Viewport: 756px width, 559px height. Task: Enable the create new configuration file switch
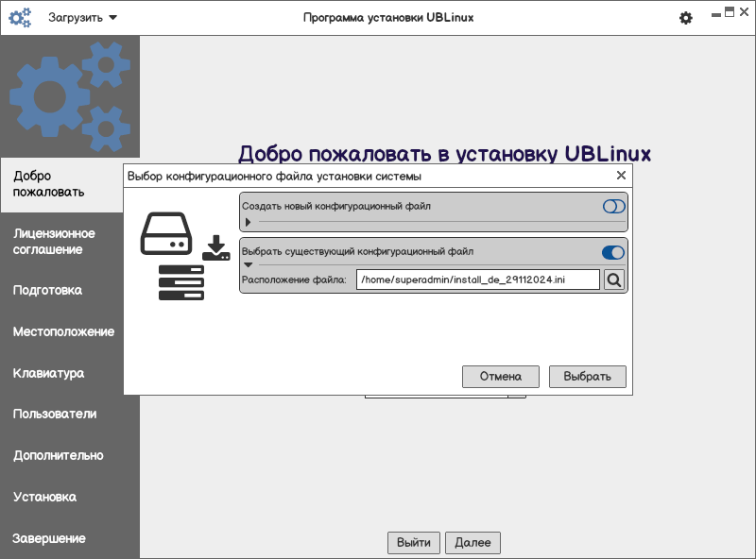coord(613,207)
